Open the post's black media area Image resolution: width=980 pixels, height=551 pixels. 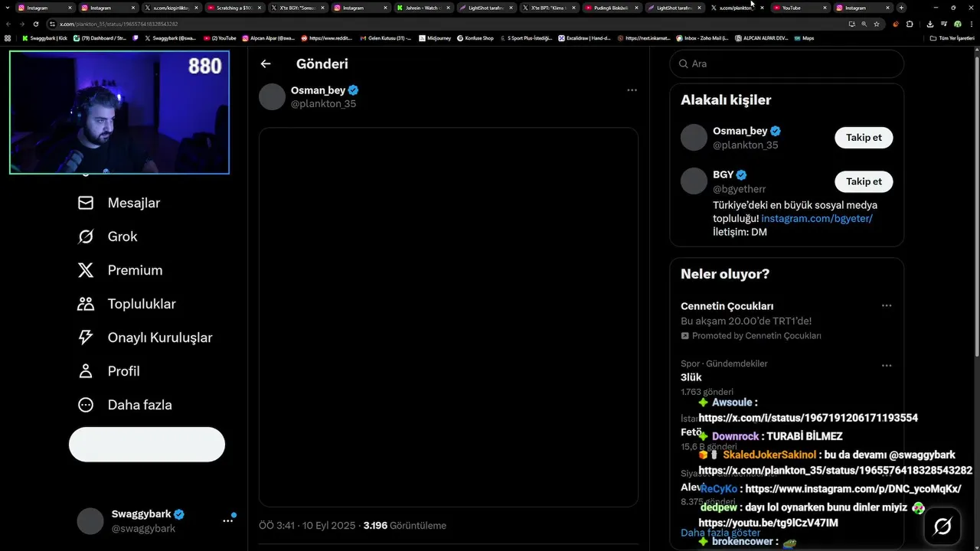[x=449, y=317]
